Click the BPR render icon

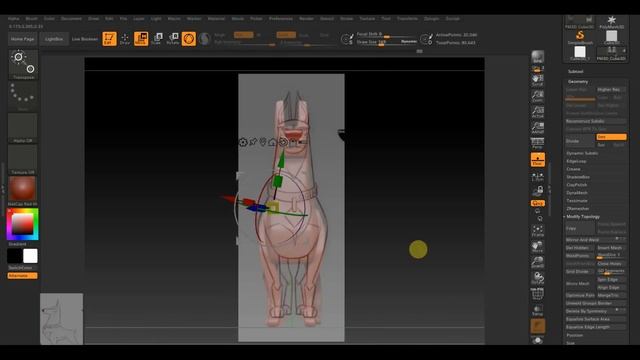(x=538, y=57)
